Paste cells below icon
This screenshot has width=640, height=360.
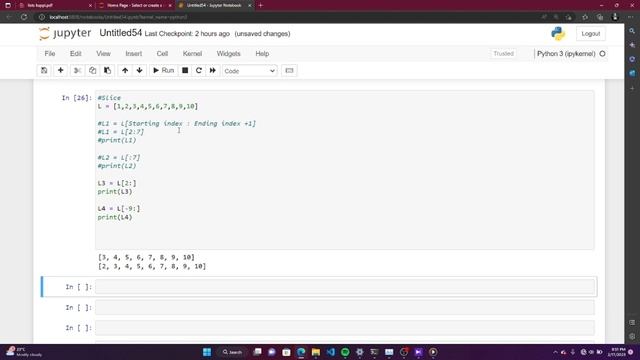click(x=107, y=71)
